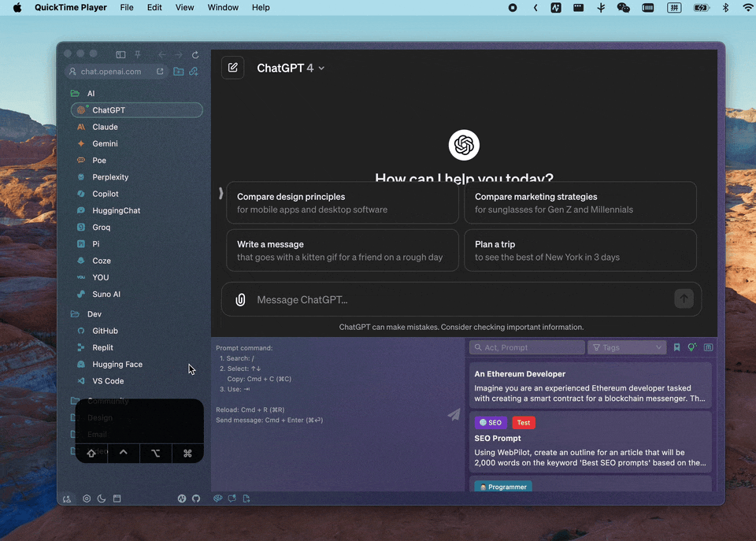Screen dimensions: 756x541
Task: Select ChatGPT in the sidebar
Action: [137, 110]
